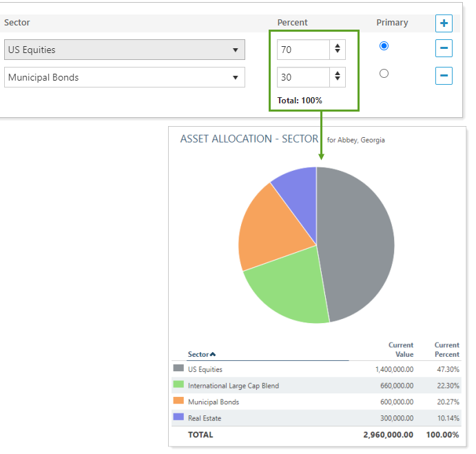Click the purple Real Estate legend swatch
Screen dimensions: 476x454
tap(178, 417)
